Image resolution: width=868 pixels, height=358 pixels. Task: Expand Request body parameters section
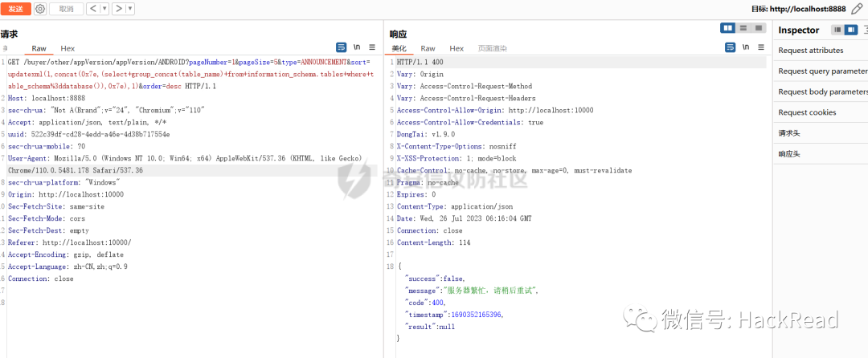[x=821, y=92]
